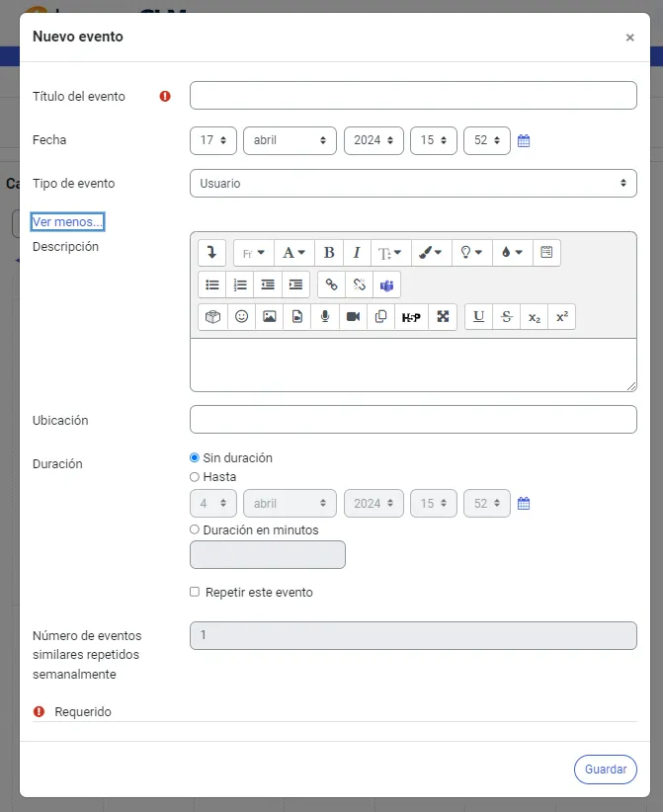
Task: Open the 'Tipo de evento' dropdown
Action: coord(413,184)
